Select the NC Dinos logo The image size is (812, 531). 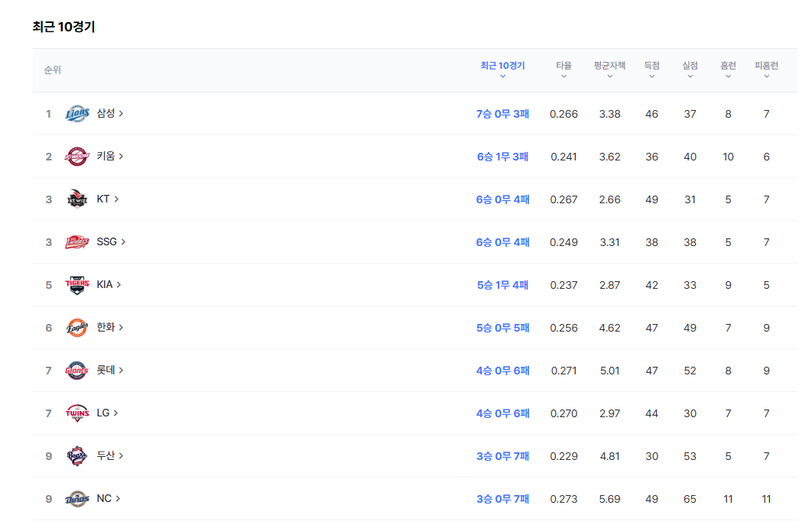point(76,498)
